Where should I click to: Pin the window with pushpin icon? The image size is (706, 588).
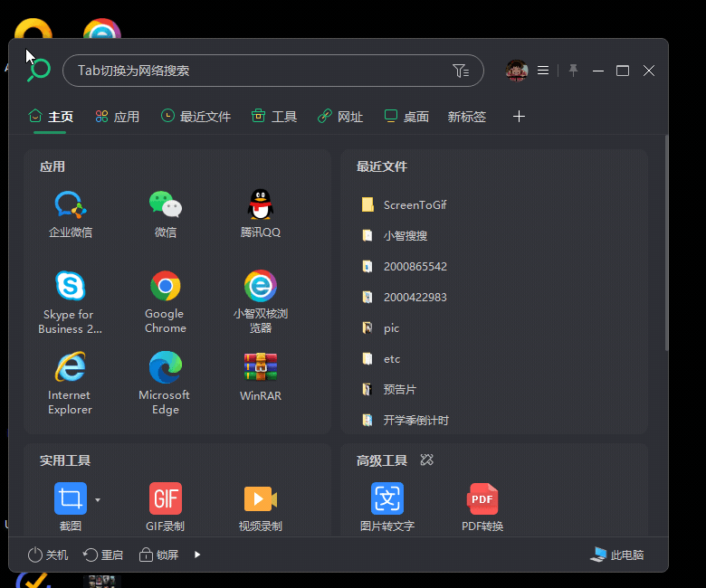coord(573,71)
